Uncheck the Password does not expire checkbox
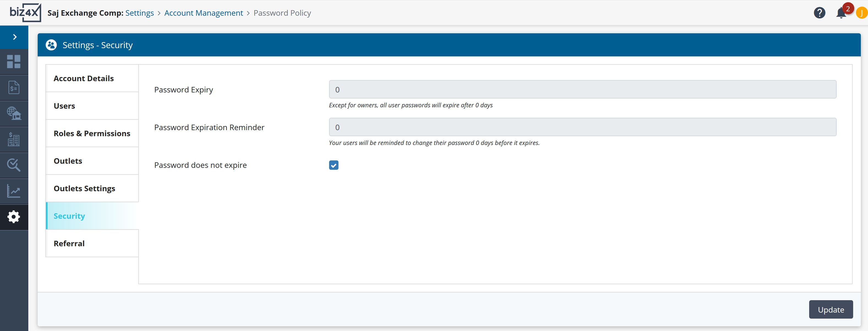Viewport: 868px width, 331px height. click(334, 165)
